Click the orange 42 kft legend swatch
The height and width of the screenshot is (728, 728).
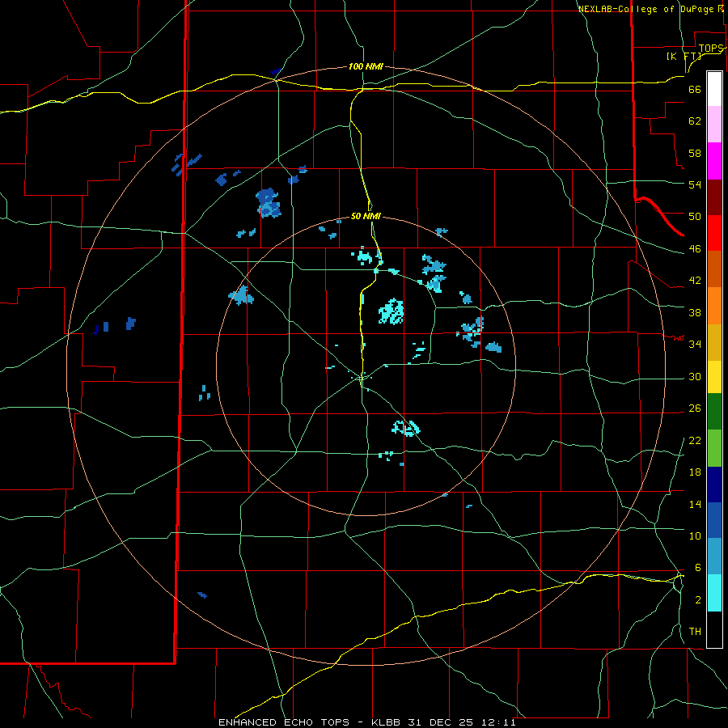click(714, 306)
